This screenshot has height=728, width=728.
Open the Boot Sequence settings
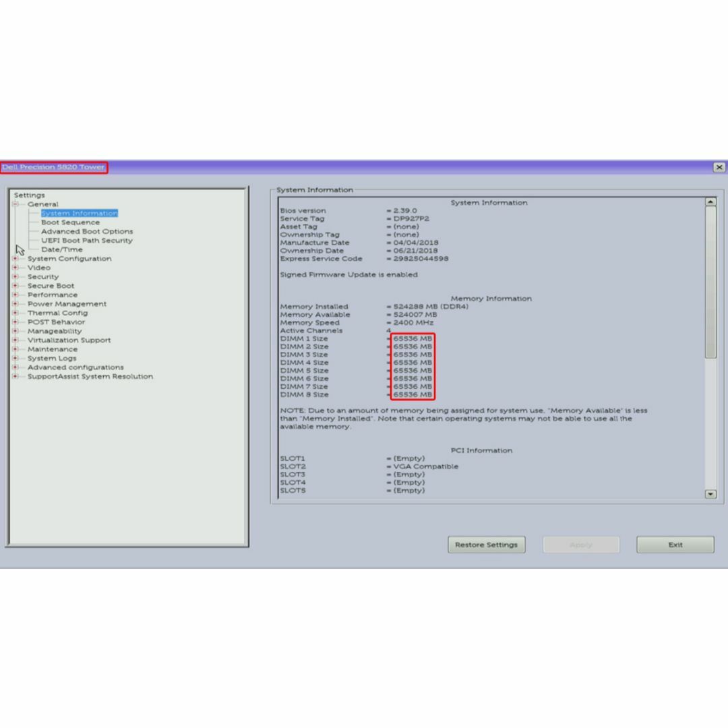[x=70, y=222]
